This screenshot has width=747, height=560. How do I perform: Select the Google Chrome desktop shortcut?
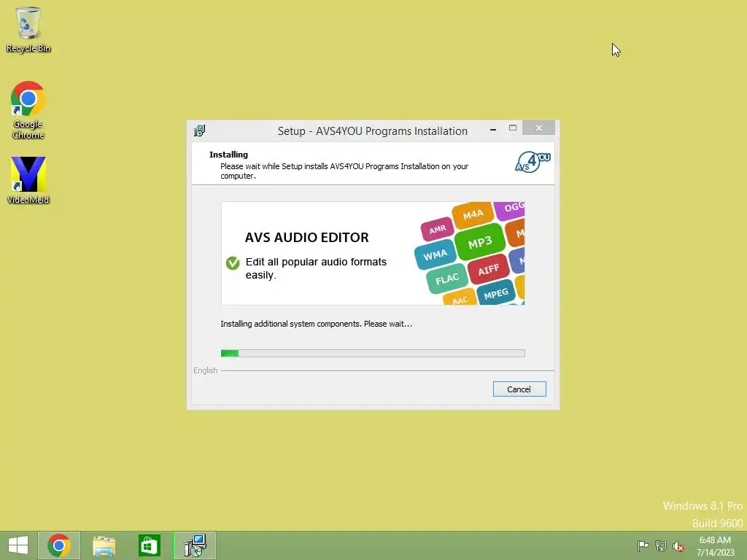[28, 111]
